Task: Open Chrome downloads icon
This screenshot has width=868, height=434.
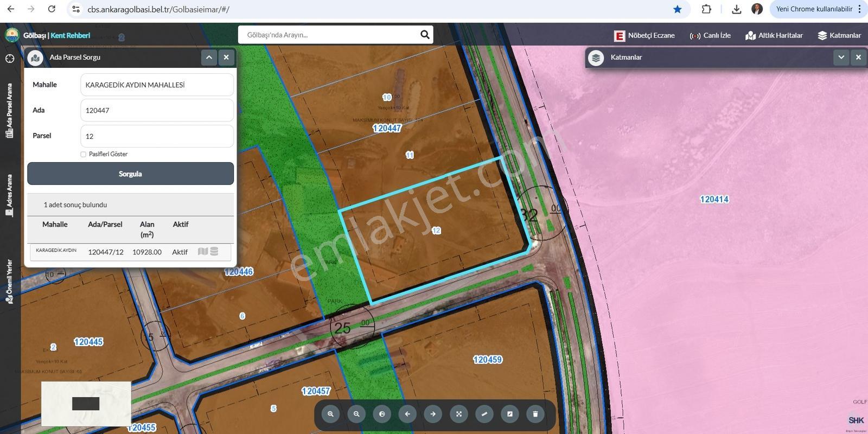Action: [737, 9]
